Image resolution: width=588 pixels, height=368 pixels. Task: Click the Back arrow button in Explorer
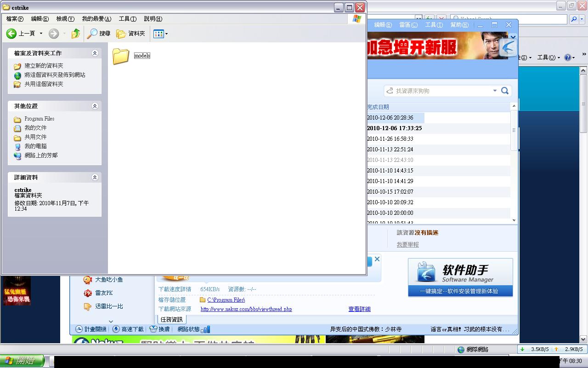pyautogui.click(x=11, y=34)
